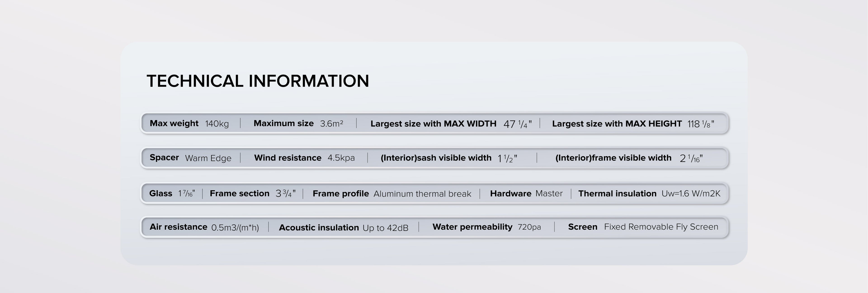Click Largest size with MAX HEIGHT
868x293 pixels.
617,124
